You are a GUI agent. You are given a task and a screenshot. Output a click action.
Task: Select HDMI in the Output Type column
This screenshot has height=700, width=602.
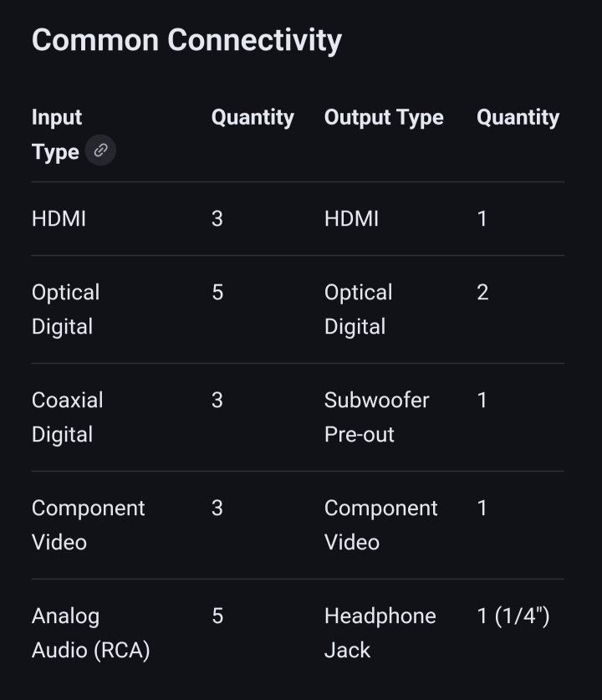[x=351, y=218]
